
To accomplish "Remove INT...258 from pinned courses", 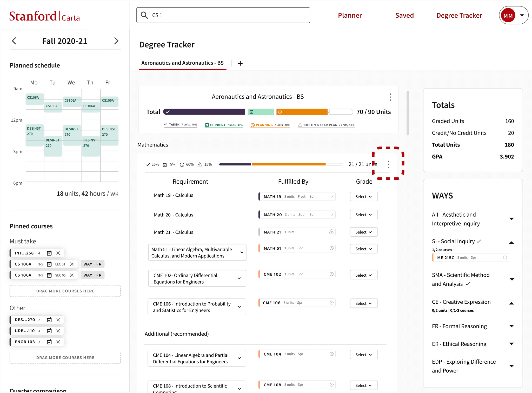I will (x=58, y=253).
